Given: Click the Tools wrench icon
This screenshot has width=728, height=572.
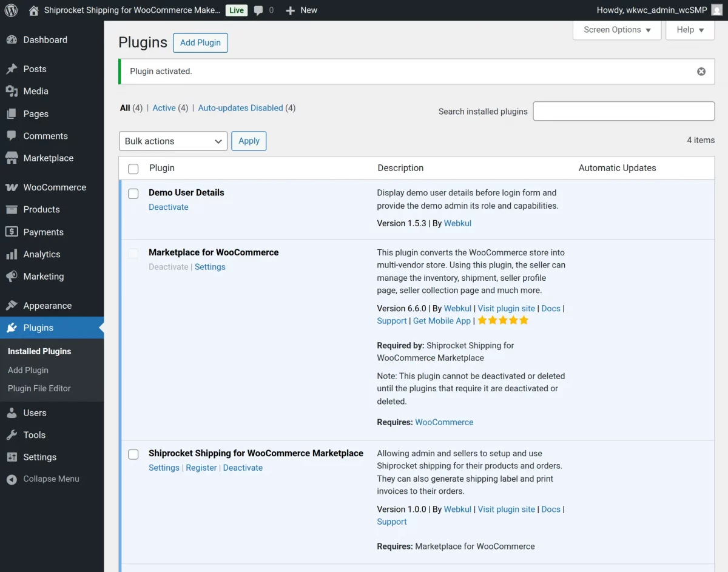Looking at the screenshot, I should (x=12, y=435).
